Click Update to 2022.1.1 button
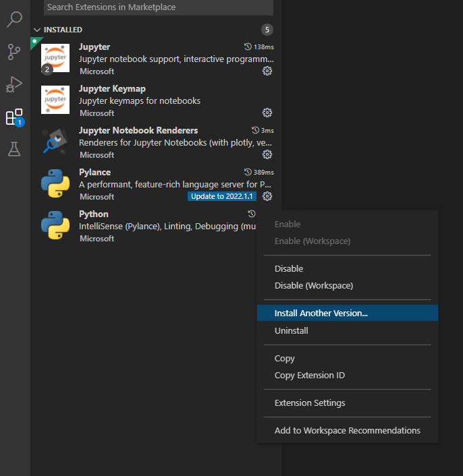463x476 pixels. pyautogui.click(x=222, y=196)
